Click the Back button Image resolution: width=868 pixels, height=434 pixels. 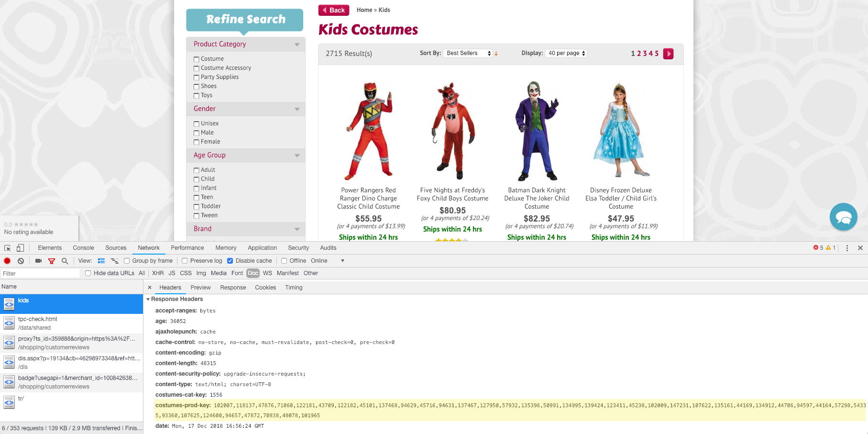(334, 10)
